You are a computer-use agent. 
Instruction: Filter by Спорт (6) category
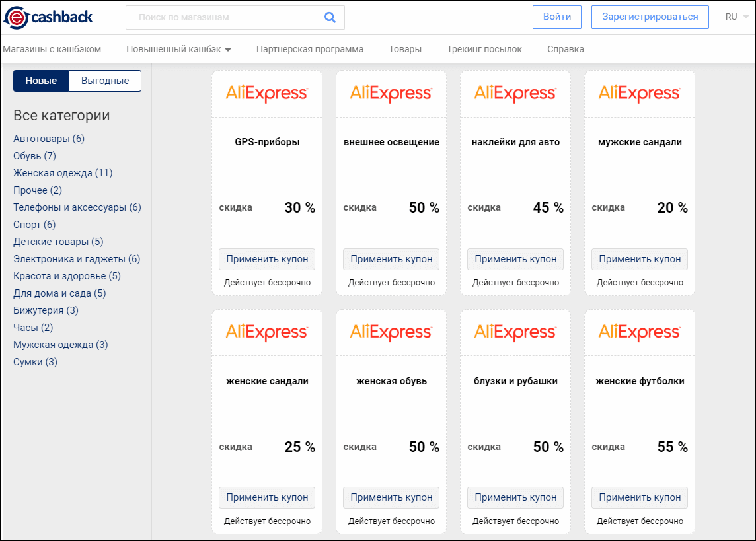point(34,225)
